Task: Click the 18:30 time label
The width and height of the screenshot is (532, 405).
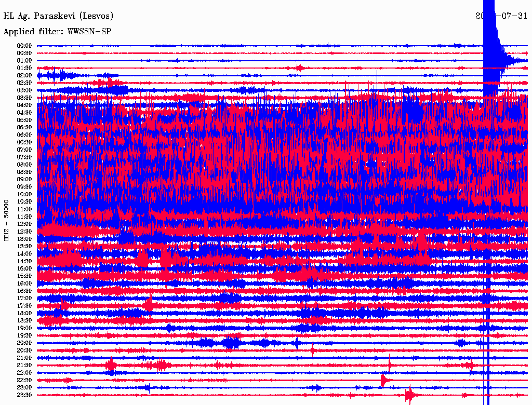Action: point(24,320)
